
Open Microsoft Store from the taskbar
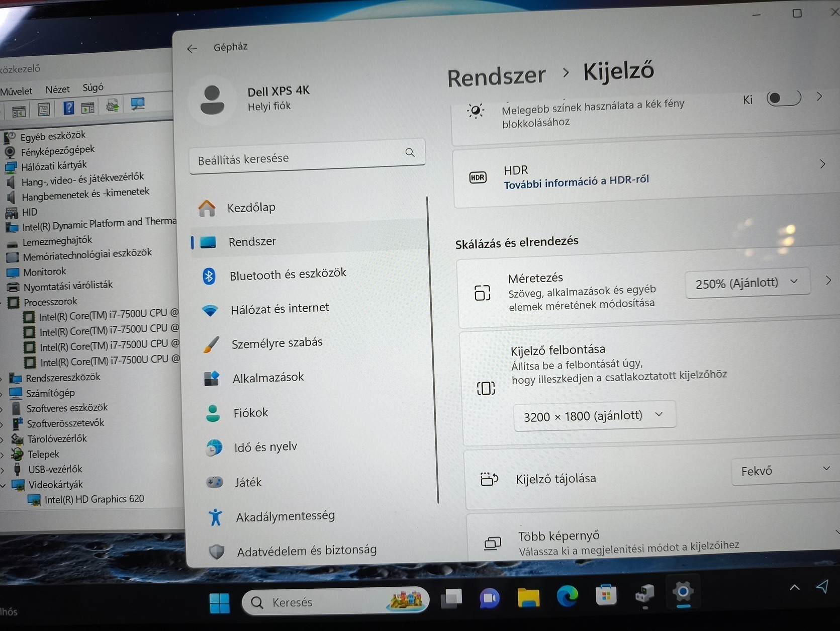pyautogui.click(x=606, y=595)
